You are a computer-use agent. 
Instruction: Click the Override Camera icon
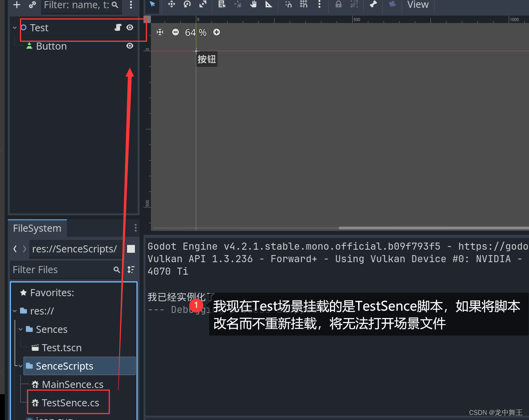[392, 4]
